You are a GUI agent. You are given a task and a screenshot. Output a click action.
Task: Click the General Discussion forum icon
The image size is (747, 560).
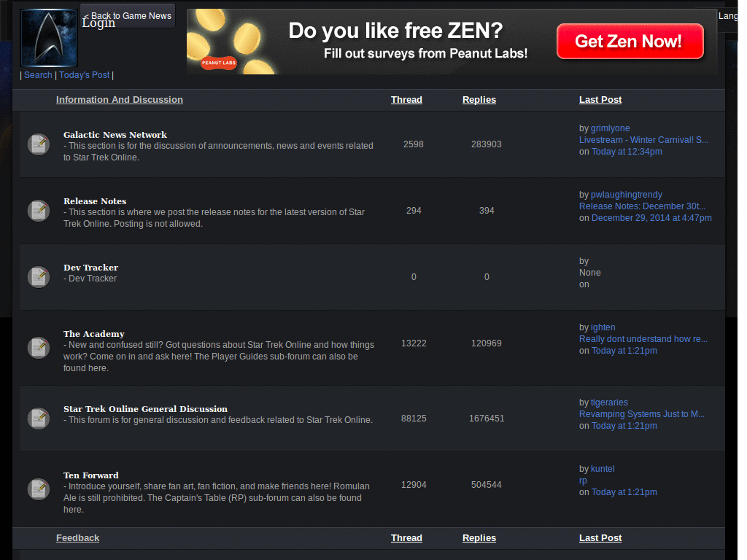(x=38, y=418)
